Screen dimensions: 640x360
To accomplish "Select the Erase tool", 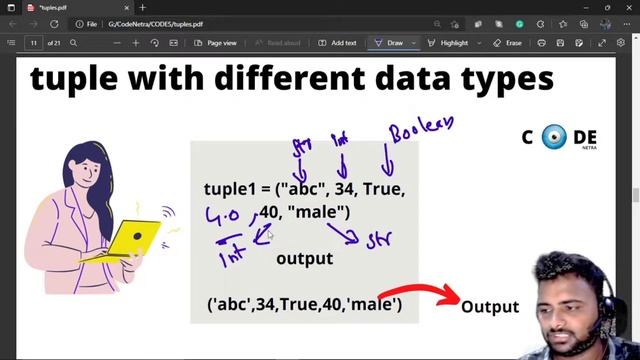I will [507, 43].
